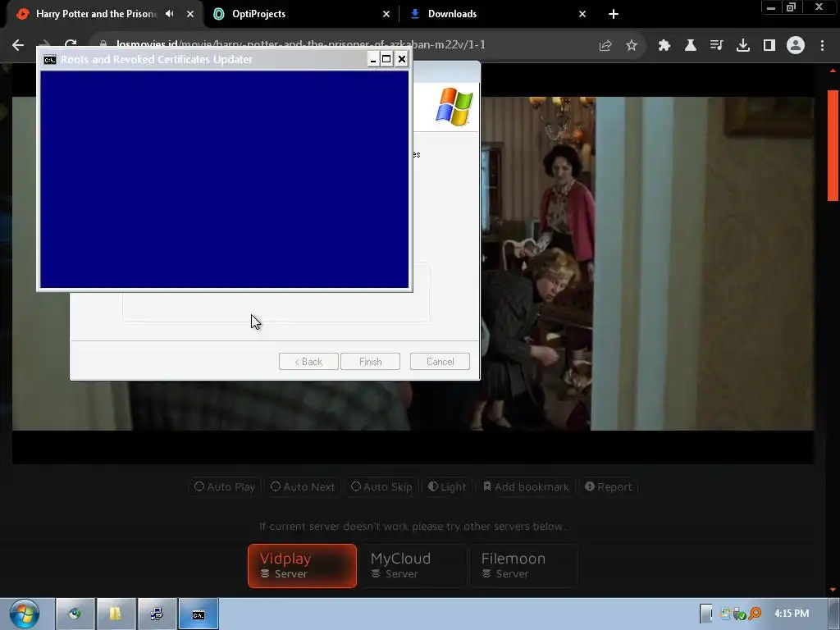Report the video using Report
This screenshot has width=840, height=630.
[x=608, y=487]
